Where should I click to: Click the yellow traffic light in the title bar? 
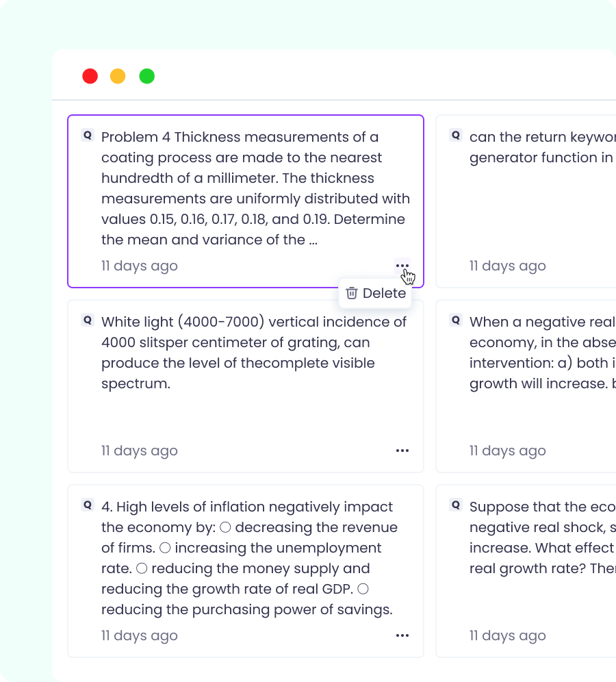pyautogui.click(x=118, y=76)
